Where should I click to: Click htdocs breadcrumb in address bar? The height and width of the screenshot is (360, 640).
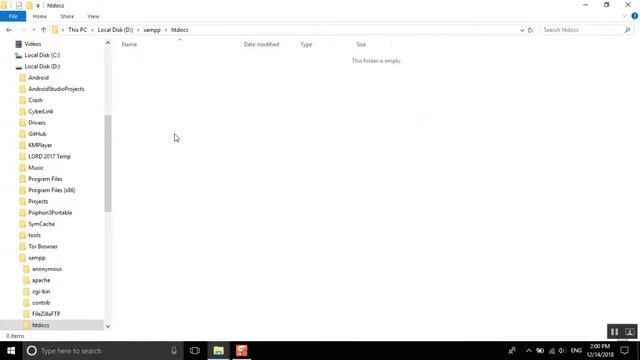[x=180, y=30]
